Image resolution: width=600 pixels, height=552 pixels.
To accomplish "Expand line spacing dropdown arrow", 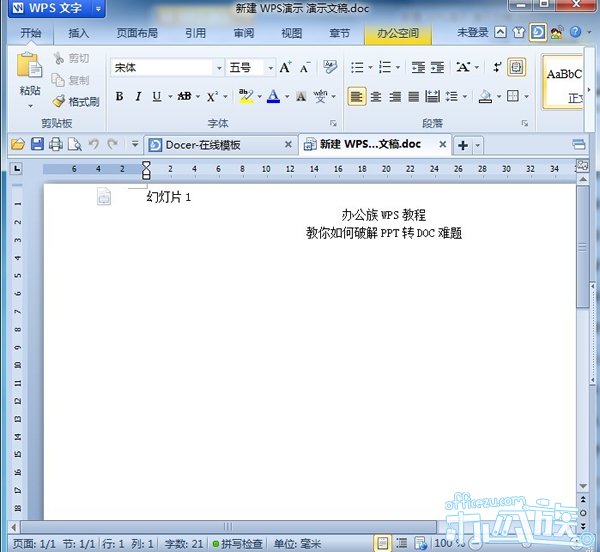I will [465, 97].
